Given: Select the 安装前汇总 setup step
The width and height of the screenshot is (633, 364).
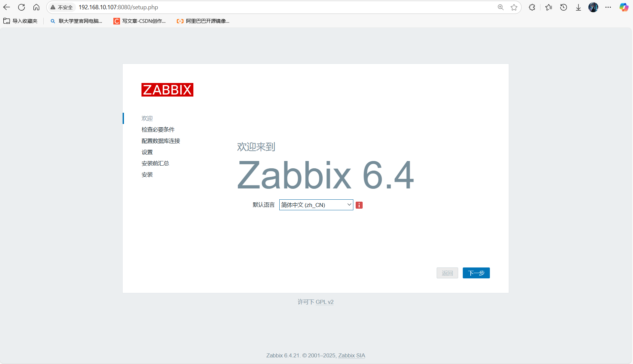Looking at the screenshot, I should pos(155,163).
